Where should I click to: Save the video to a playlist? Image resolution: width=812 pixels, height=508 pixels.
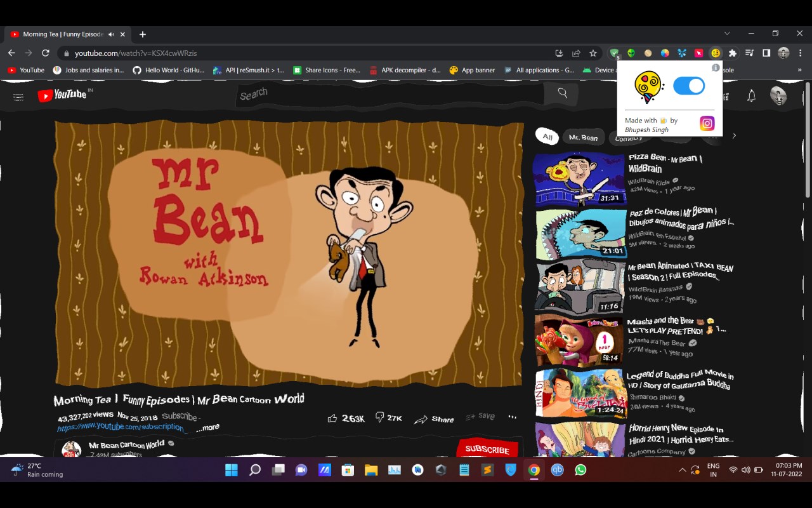[x=480, y=417]
